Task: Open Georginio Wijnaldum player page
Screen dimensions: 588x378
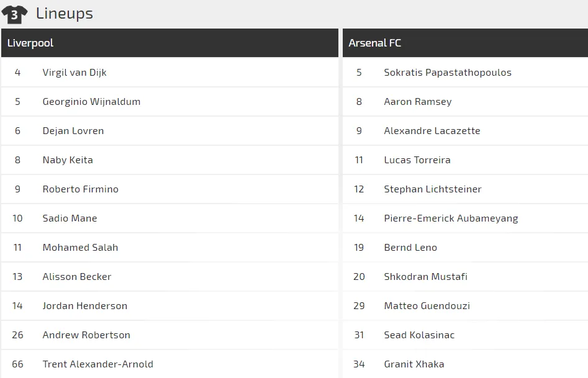Action: pos(91,102)
